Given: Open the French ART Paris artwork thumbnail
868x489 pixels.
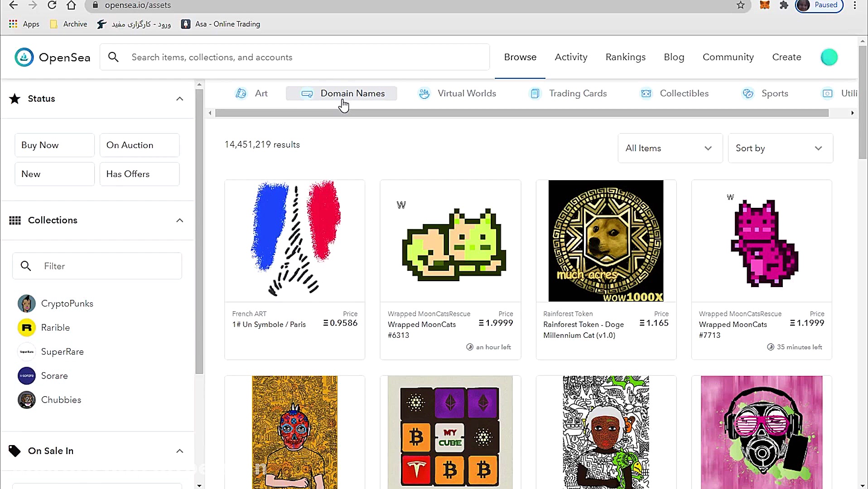Looking at the screenshot, I should click(x=295, y=241).
